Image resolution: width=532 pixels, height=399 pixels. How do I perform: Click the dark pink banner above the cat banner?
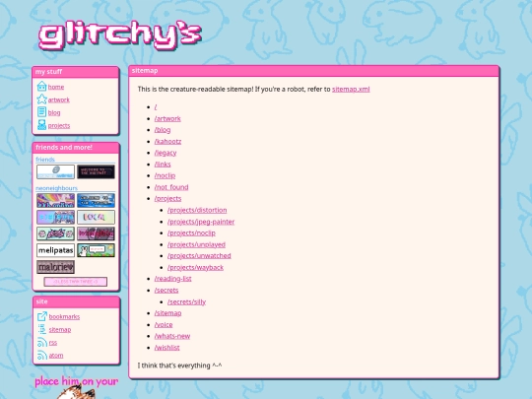96,233
